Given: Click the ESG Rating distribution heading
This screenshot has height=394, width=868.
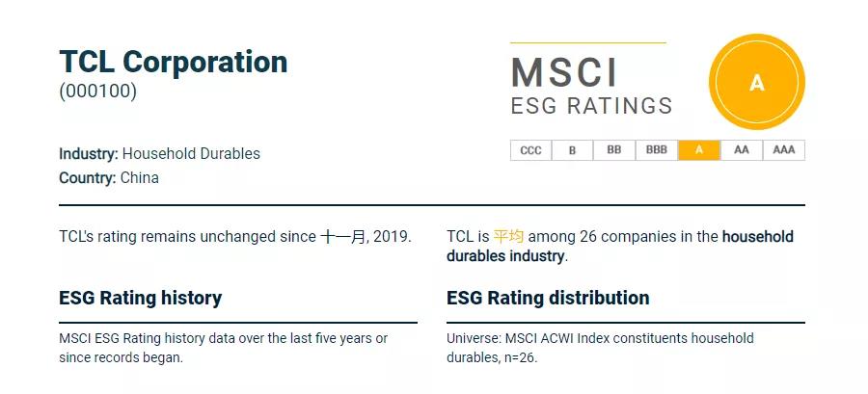Looking at the screenshot, I should tap(548, 298).
